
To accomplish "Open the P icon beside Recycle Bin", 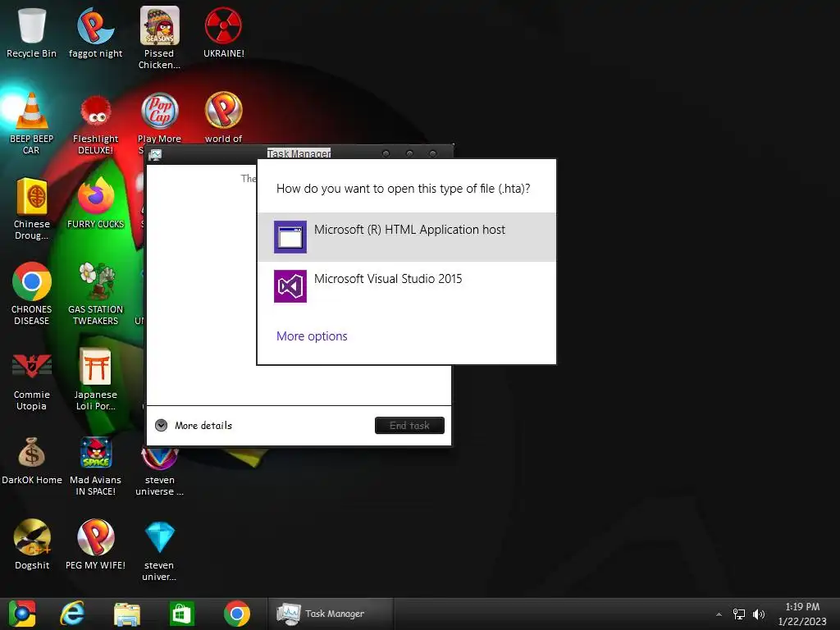I will tap(95, 32).
